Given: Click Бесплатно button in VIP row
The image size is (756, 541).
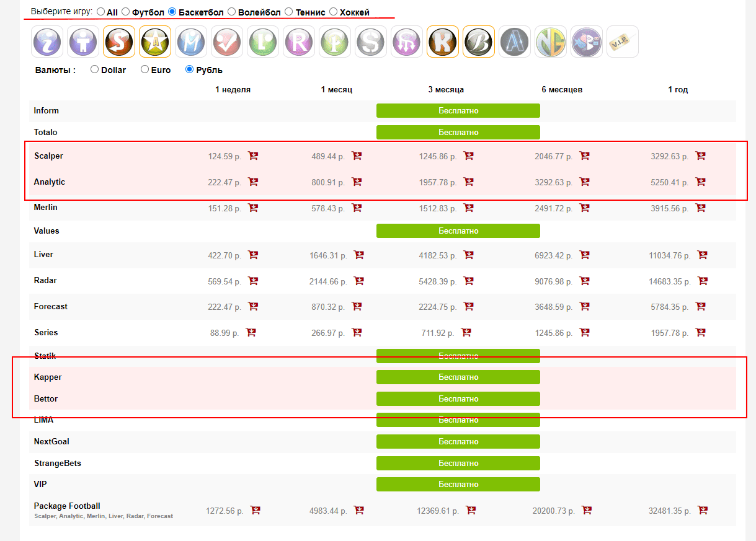Looking at the screenshot, I should tap(458, 484).
